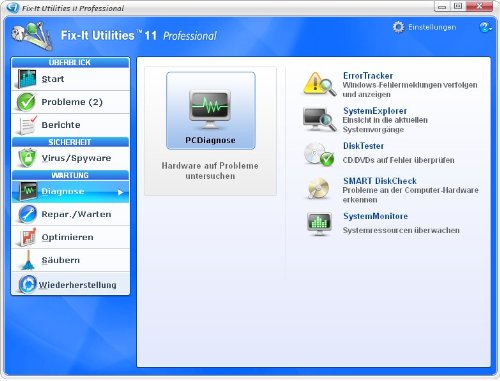This screenshot has height=381, width=500.
Task: Maximize the Fix-It Utilities window
Action: [x=458, y=6]
